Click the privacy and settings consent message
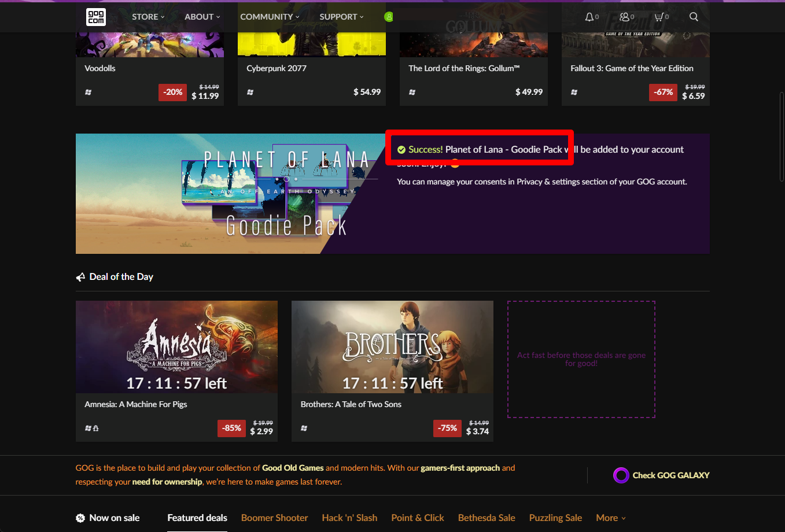Screen dimensions: 785x532 tap(542, 182)
